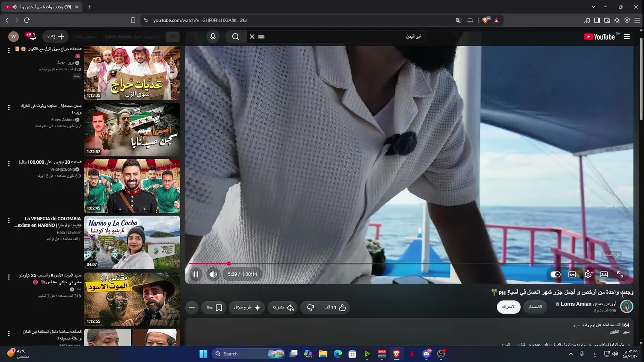Click the الانضمام join button
The image size is (644, 362).
535,307
